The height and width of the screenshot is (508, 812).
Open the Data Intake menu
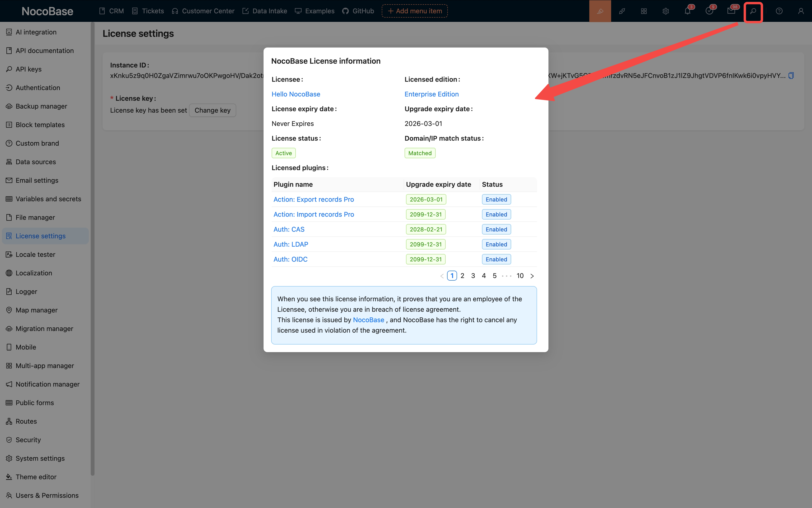265,11
